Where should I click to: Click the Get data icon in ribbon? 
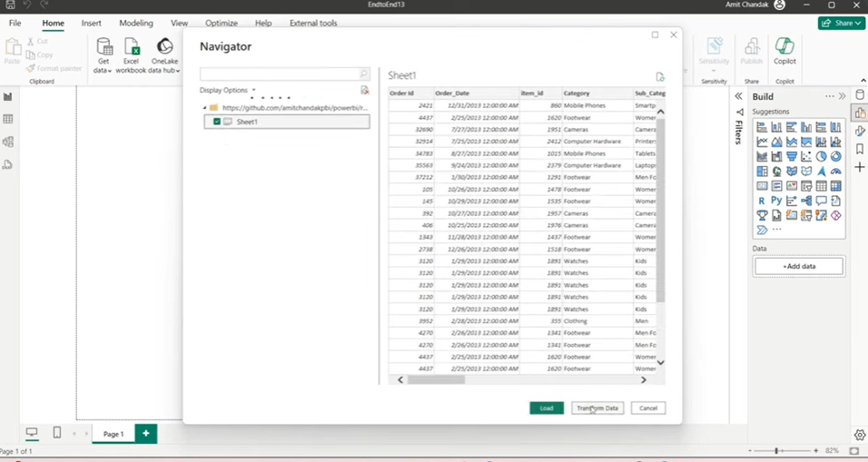point(104,45)
